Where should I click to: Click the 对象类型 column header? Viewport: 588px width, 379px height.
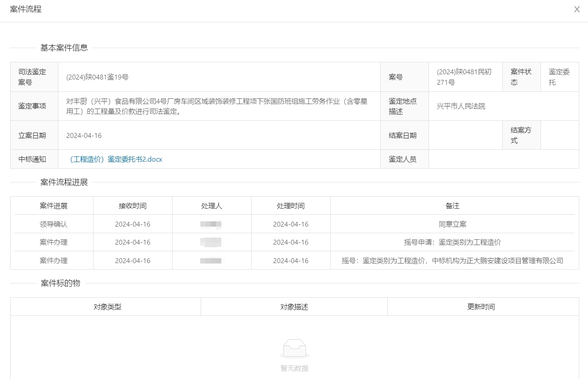click(x=108, y=307)
